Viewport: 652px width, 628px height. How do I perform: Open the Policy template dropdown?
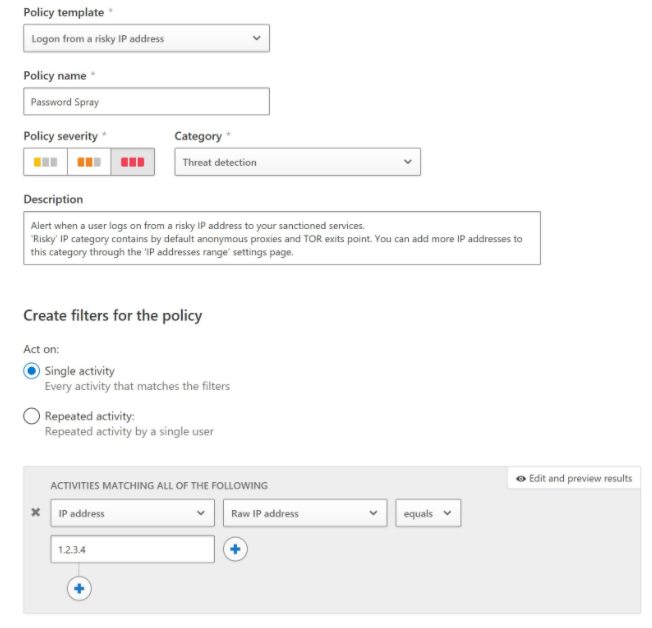[x=146, y=38]
